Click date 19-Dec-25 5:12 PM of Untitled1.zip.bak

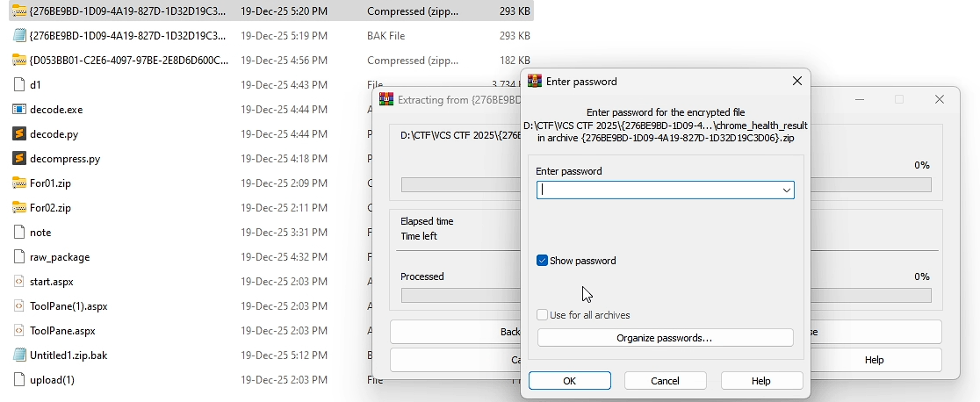pyautogui.click(x=284, y=355)
